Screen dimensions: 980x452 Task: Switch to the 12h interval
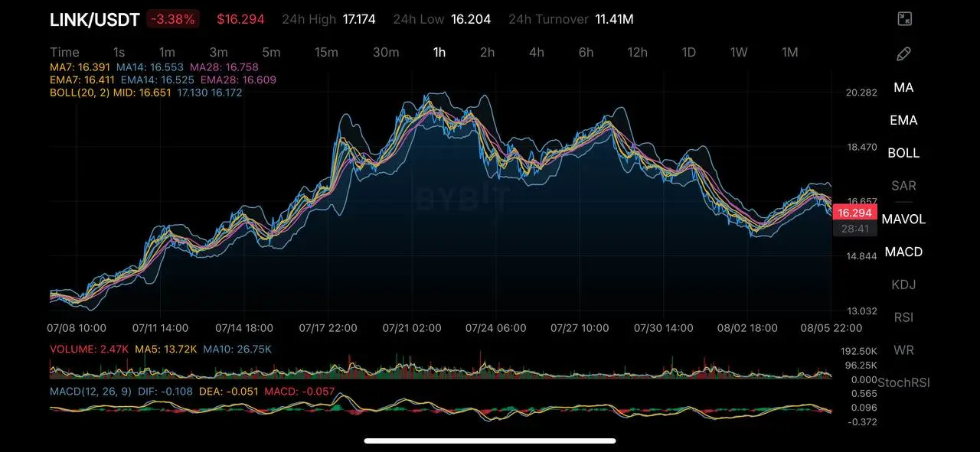click(x=637, y=52)
